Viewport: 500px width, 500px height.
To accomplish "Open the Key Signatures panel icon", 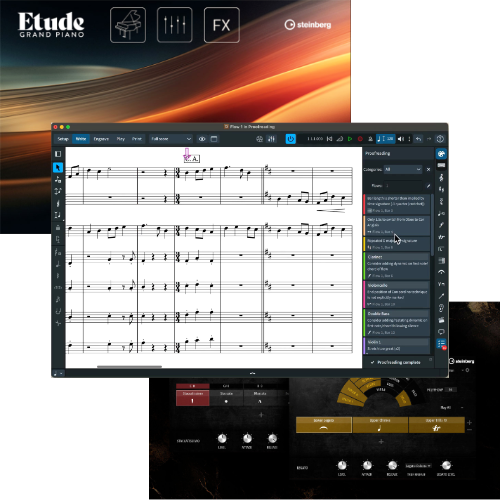I will pyautogui.click(x=441, y=190).
